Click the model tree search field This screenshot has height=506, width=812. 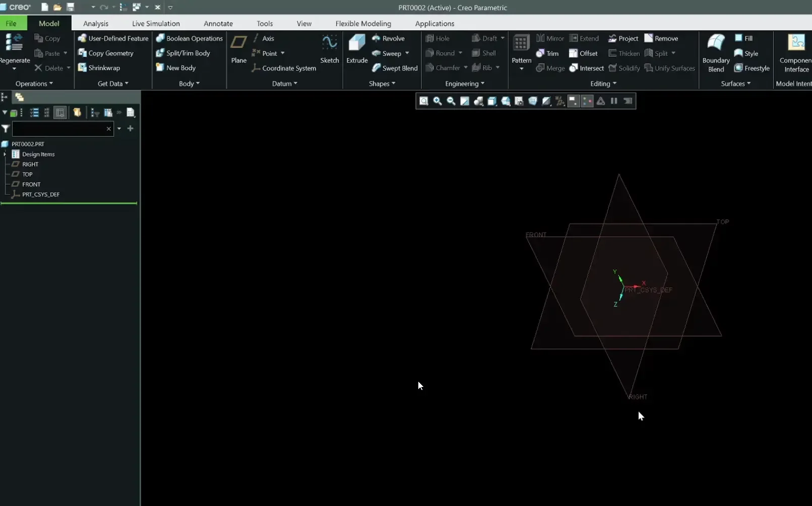pos(62,129)
